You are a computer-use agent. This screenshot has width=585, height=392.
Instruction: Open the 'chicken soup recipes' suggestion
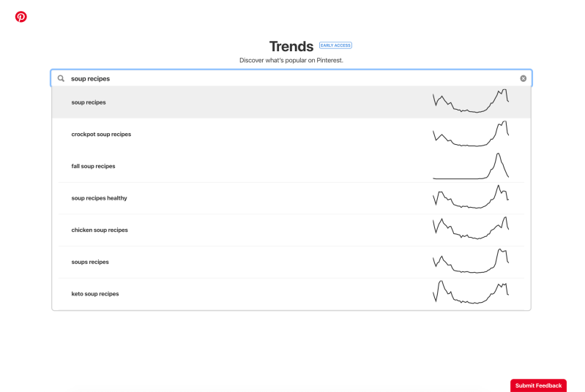coord(291,230)
